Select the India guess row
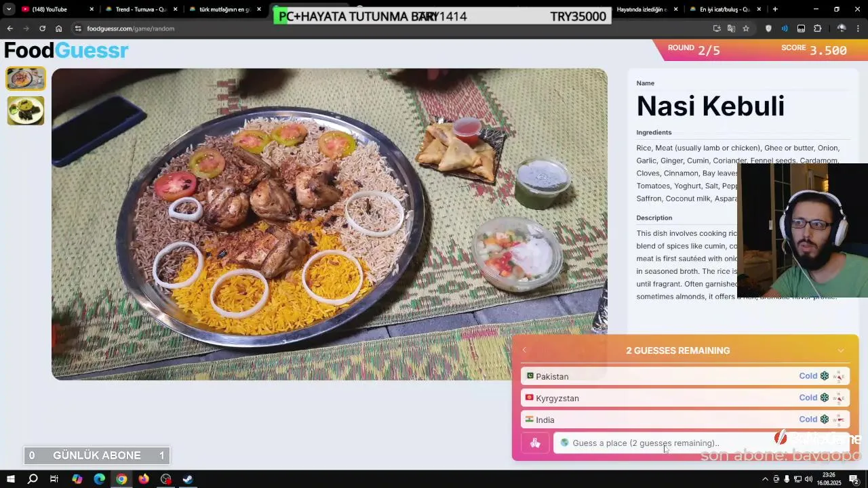 pyautogui.click(x=685, y=420)
